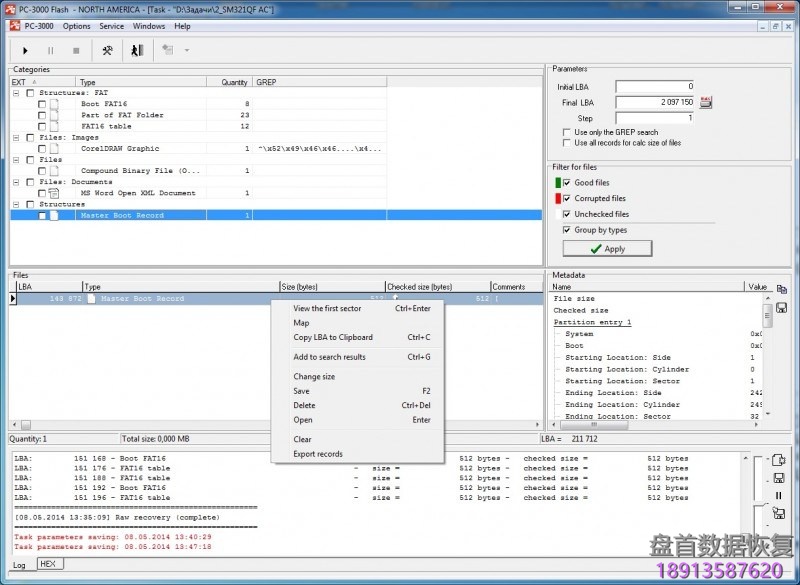Viewport: 800px width, 585px height.
Task: Uncheck the Corrupted files filter
Action: 567,198
